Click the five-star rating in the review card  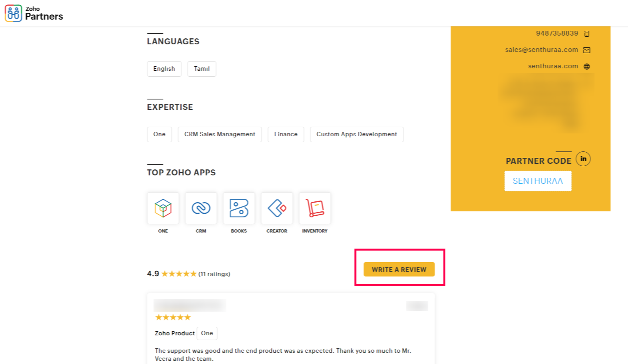tap(173, 317)
